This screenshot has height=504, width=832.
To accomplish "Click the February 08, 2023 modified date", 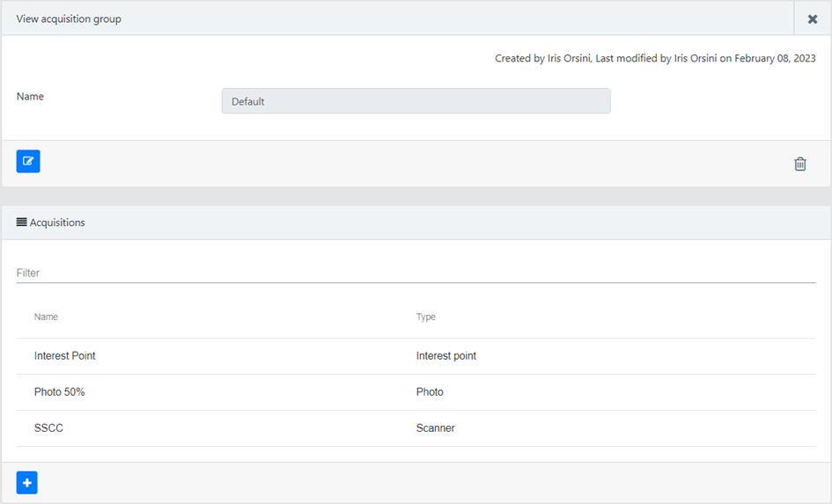I will (776, 58).
